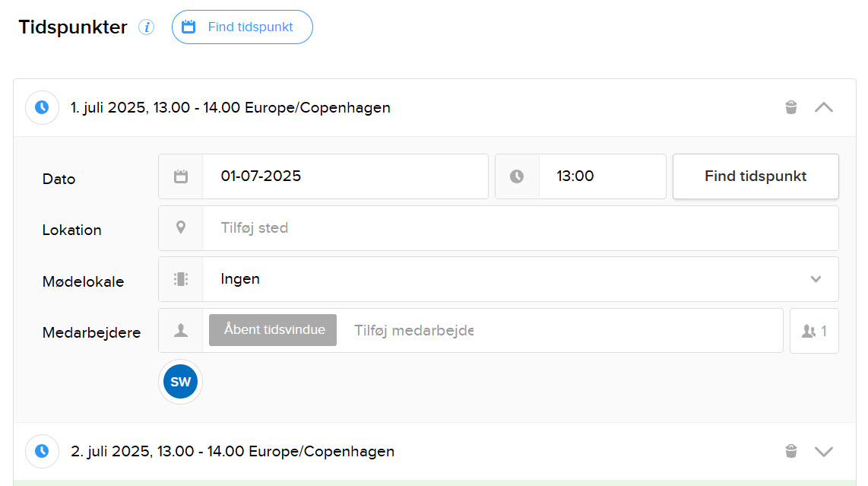Click the employee count button showing 1
The image size is (868, 486).
click(814, 331)
